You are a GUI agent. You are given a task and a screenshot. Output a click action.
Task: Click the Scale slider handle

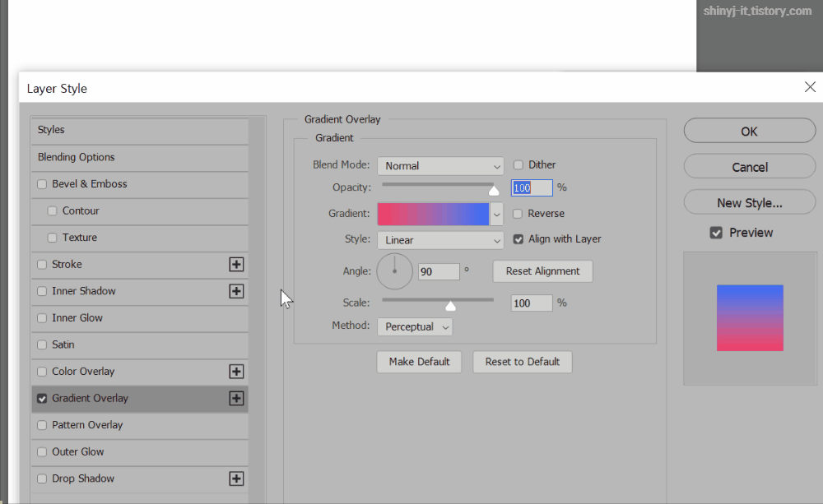coord(450,305)
